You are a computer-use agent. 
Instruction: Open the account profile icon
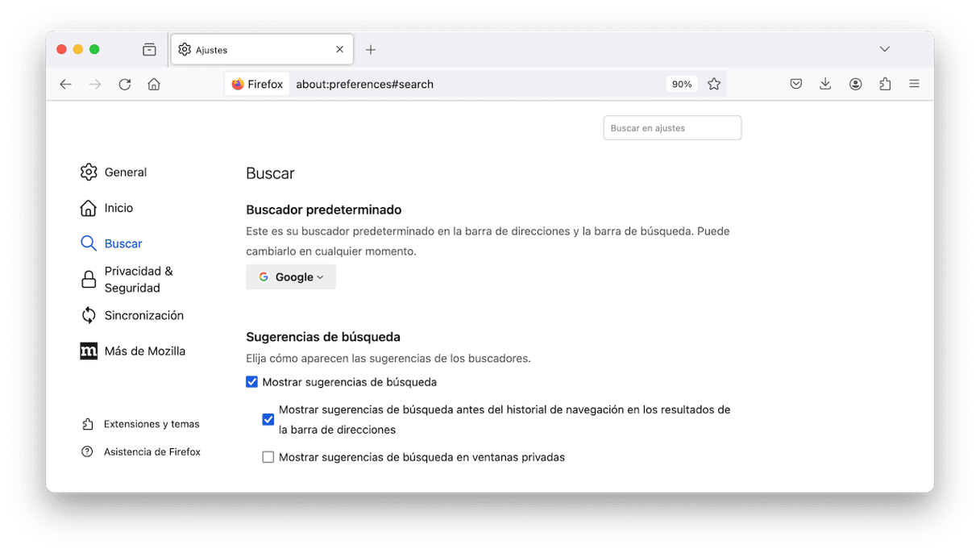tap(856, 84)
